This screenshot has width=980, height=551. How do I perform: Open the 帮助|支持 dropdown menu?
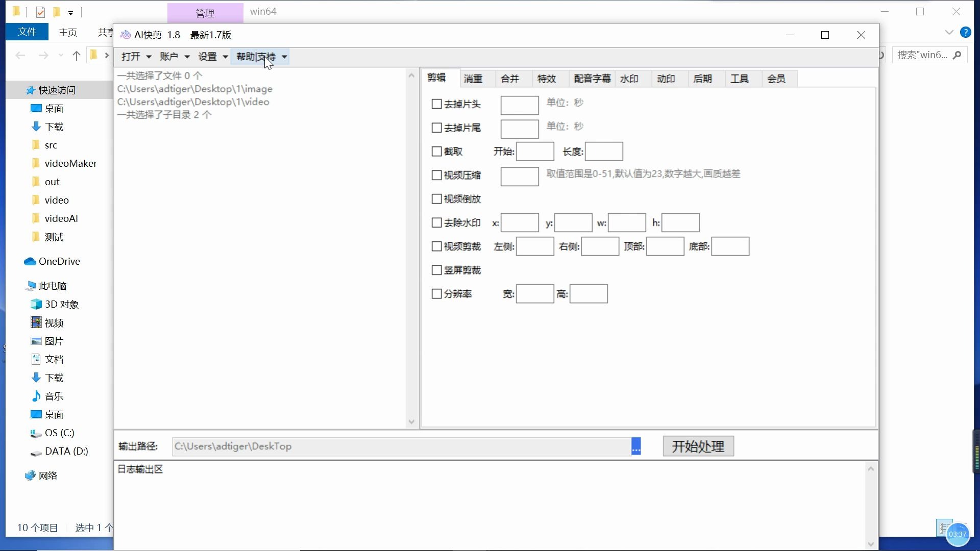click(261, 57)
